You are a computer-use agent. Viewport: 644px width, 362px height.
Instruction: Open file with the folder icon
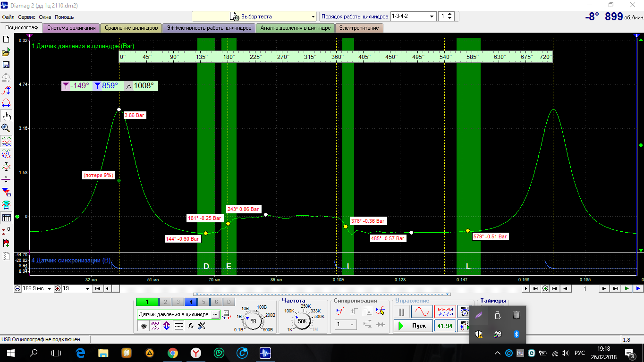pos(6,52)
